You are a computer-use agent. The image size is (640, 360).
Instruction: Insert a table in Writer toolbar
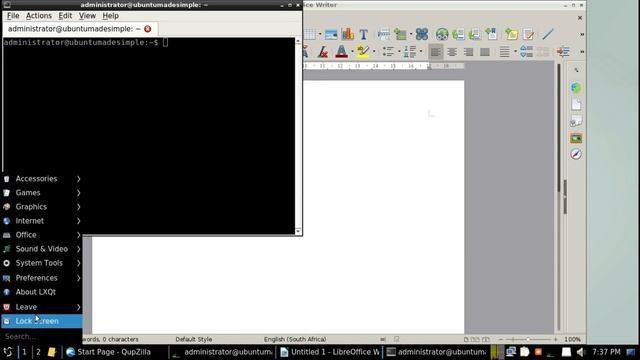click(309, 34)
